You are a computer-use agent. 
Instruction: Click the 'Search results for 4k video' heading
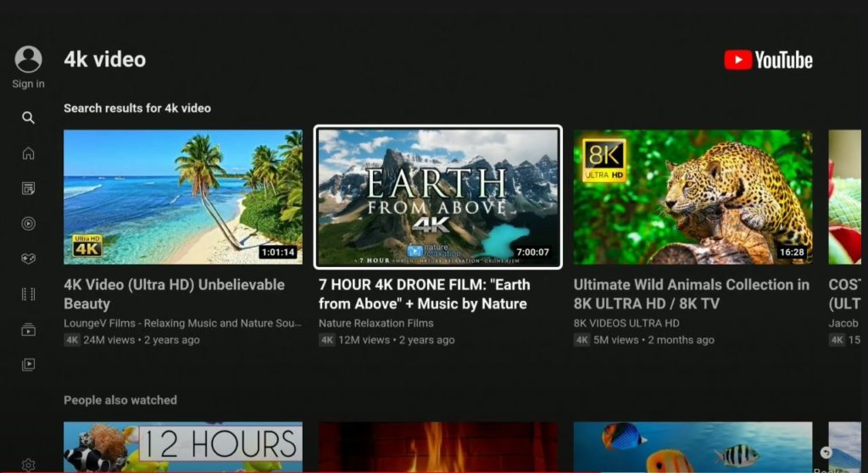(137, 109)
